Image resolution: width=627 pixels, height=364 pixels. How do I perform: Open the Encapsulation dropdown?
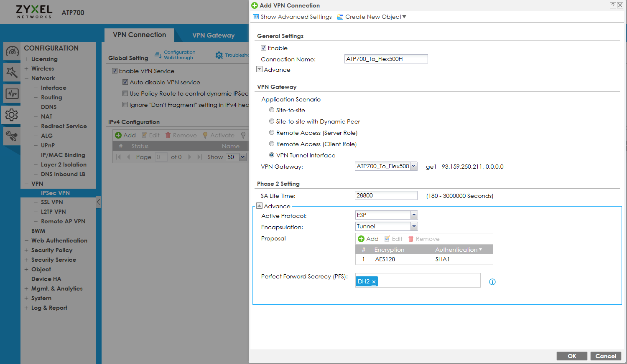point(413,226)
